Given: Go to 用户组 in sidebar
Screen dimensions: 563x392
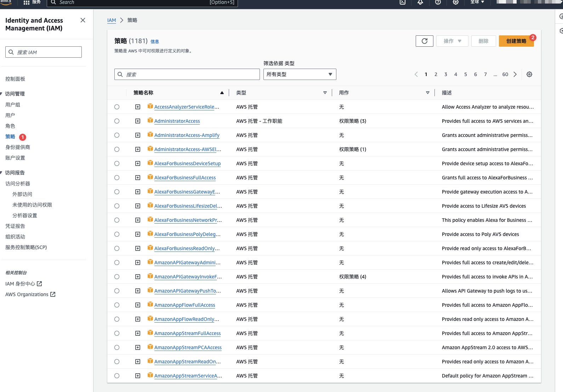Looking at the screenshot, I should point(13,105).
